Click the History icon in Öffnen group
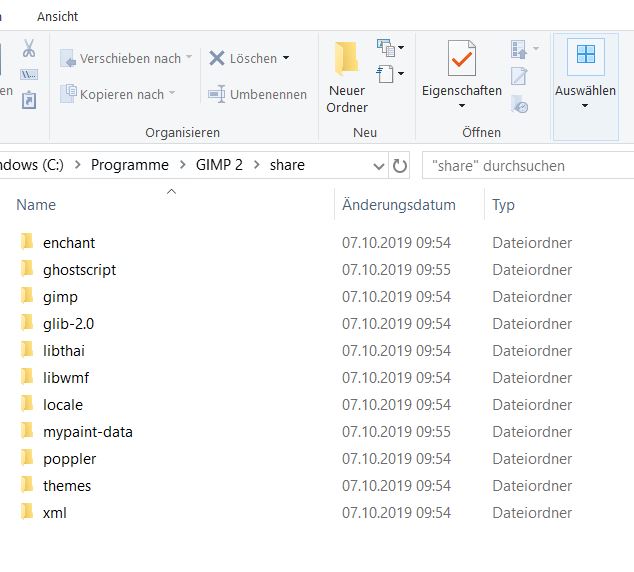 coord(520,103)
